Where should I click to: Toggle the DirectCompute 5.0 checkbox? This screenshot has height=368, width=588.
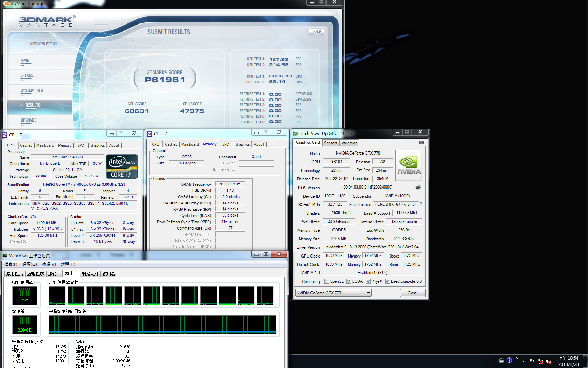[387, 281]
